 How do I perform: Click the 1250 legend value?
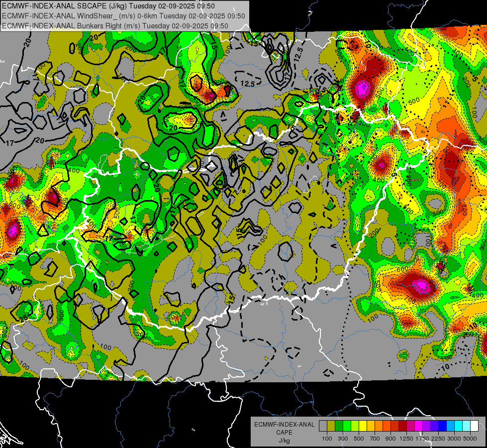click(x=406, y=439)
